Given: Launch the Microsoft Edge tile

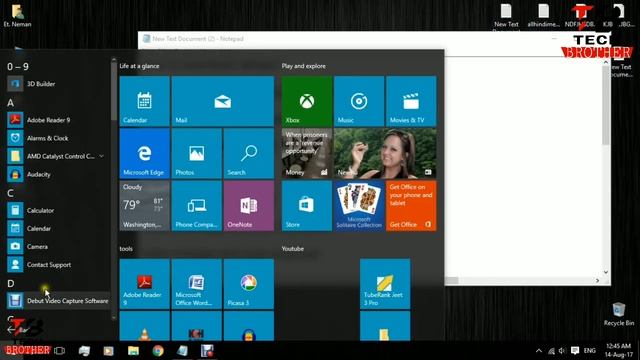Looking at the screenshot, I should [x=144, y=153].
